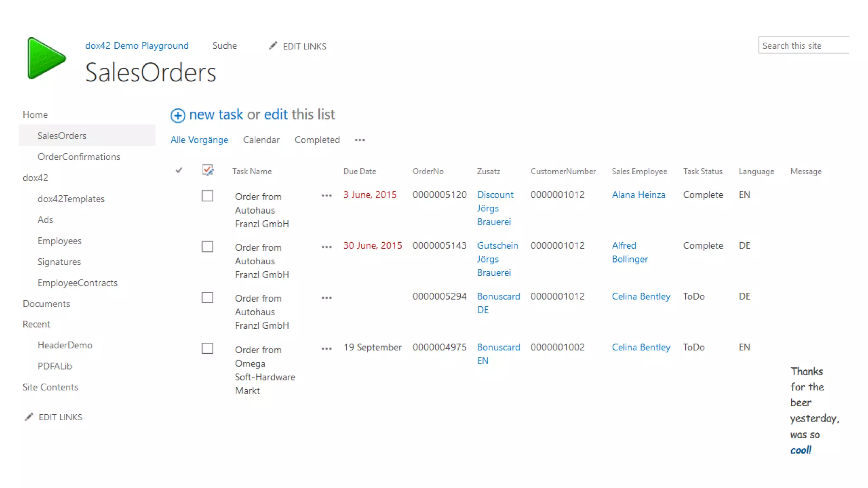Mark Omega Soft-Hardware Markt task checkbox
This screenshot has height=488, width=868.
click(207, 348)
